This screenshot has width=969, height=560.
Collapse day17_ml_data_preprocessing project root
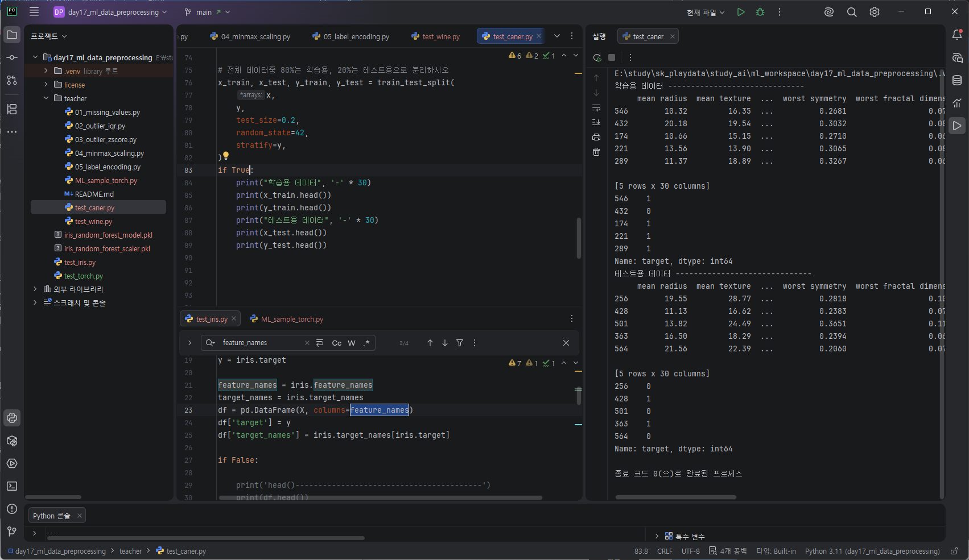[x=35, y=57]
